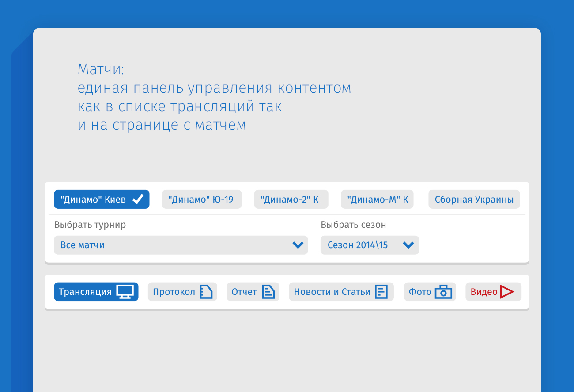The image size is (574, 392).
Task: Toggle the "Динамо-2" К team filter
Action: (291, 200)
